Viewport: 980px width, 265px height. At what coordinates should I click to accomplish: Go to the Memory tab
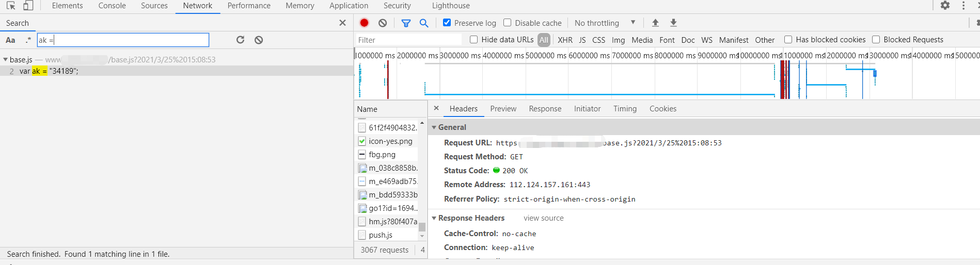pyautogui.click(x=300, y=6)
